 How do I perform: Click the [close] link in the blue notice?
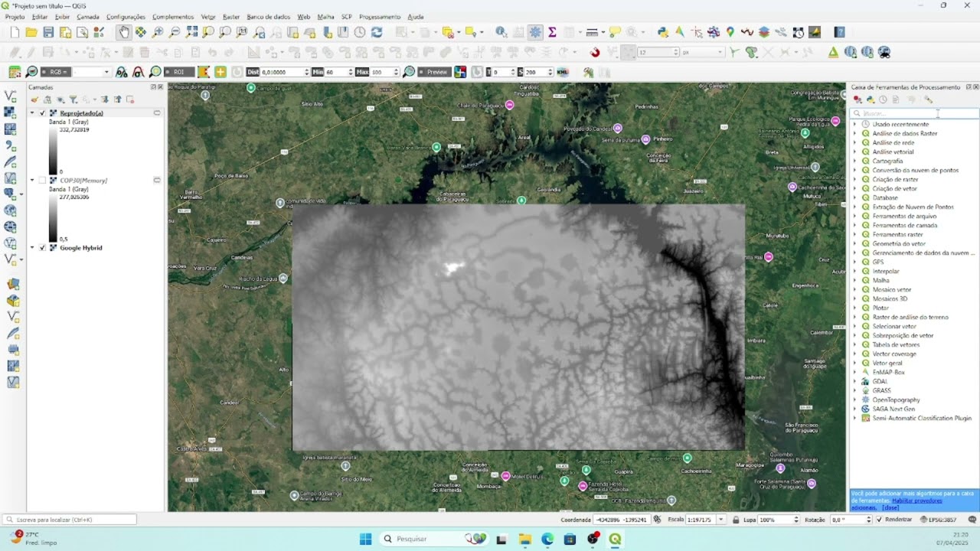pyautogui.click(x=890, y=507)
